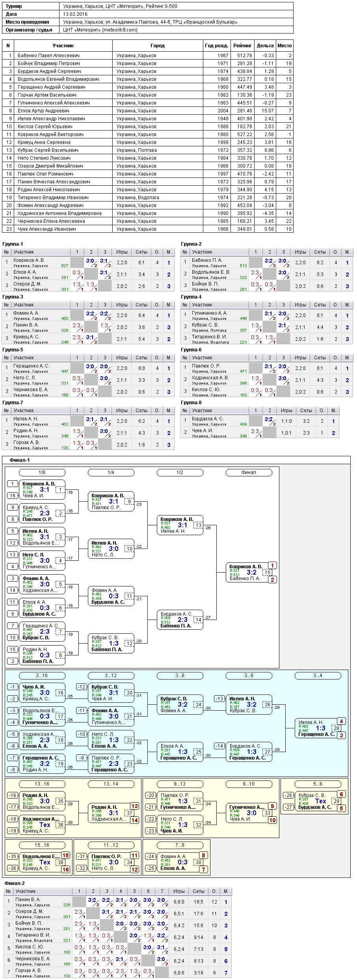
Task: Select participant Черникова Елена Алексеевна
Action: coord(51,221)
